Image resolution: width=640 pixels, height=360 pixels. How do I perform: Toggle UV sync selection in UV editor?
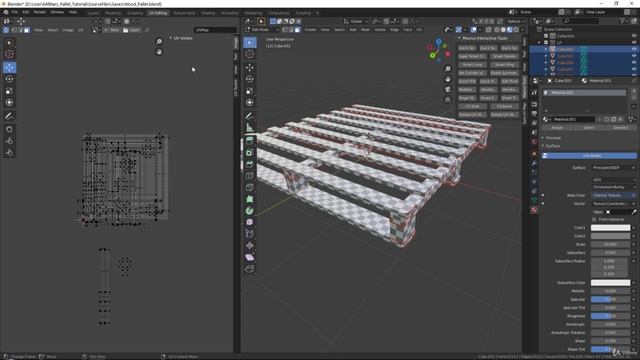6,30
